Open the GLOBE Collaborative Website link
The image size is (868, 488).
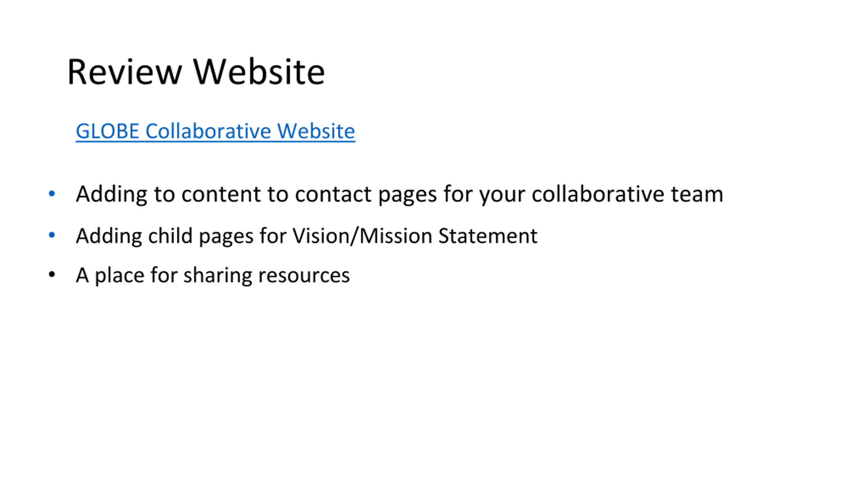pyautogui.click(x=215, y=131)
